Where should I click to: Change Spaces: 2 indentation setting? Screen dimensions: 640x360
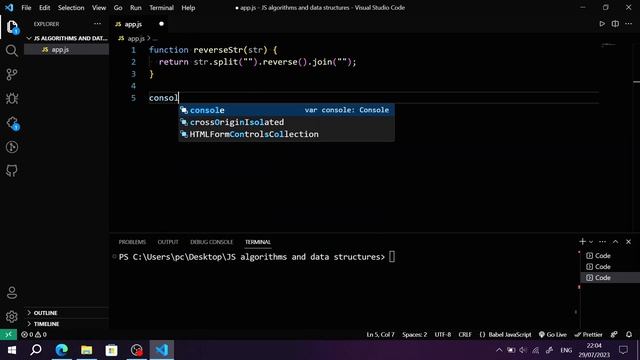pos(414,334)
